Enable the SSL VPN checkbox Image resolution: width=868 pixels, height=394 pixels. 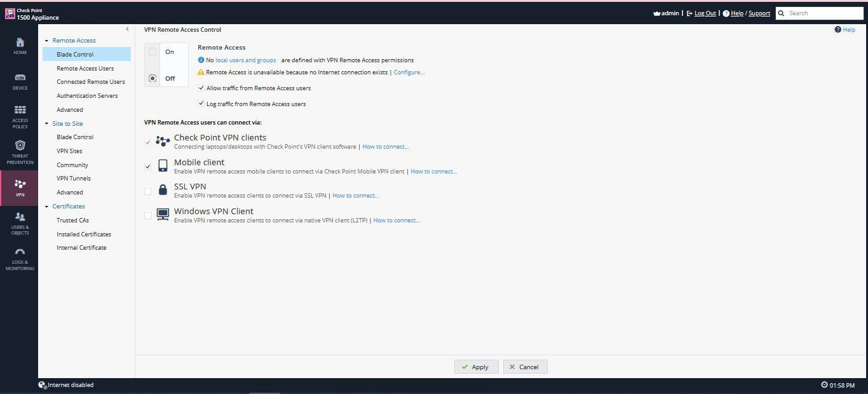(147, 191)
